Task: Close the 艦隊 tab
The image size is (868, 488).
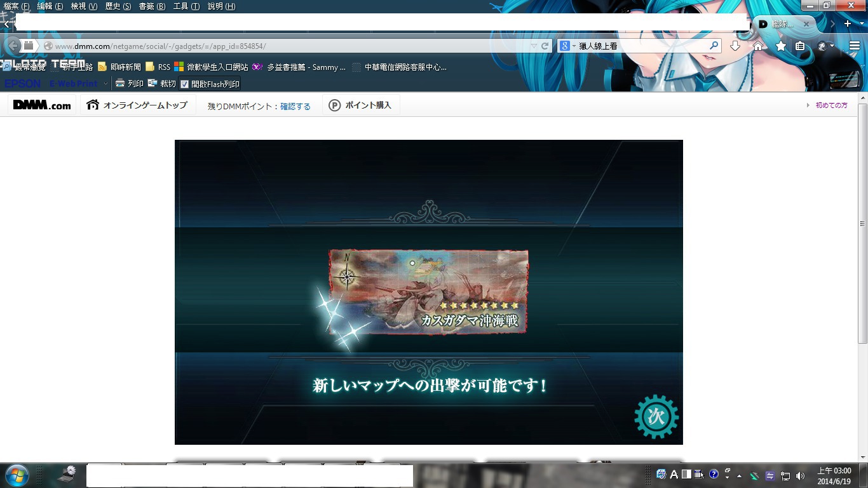Action: point(806,24)
